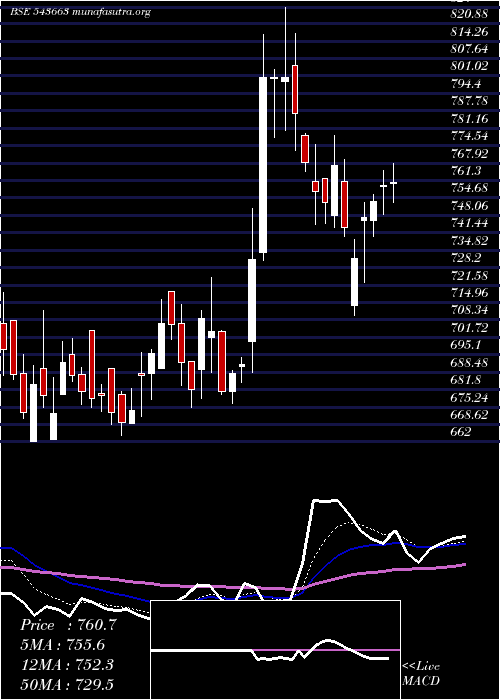500x700 pixels.
Task: Click the tallest white candlestick body near 794
Action: [x=263, y=165]
